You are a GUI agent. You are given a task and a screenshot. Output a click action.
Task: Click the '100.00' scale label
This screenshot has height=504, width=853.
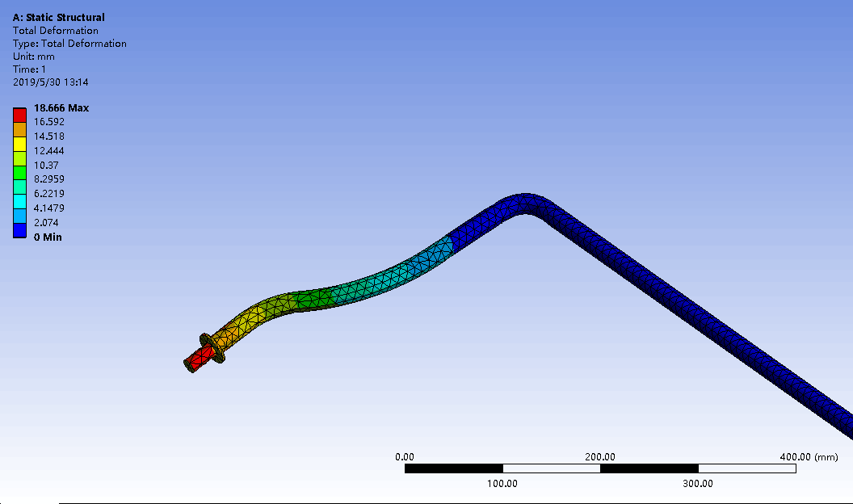point(502,483)
